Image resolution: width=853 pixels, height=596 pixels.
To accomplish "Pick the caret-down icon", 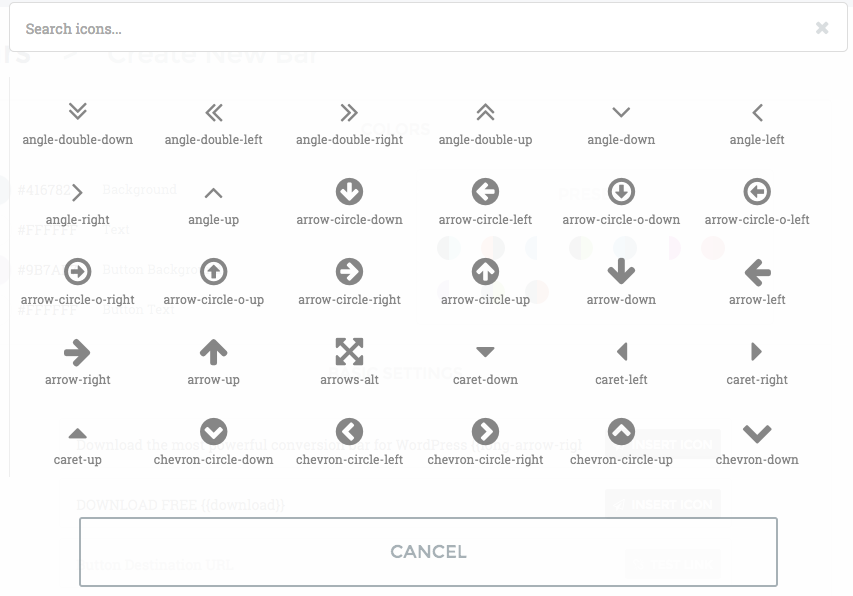I will [x=485, y=352].
